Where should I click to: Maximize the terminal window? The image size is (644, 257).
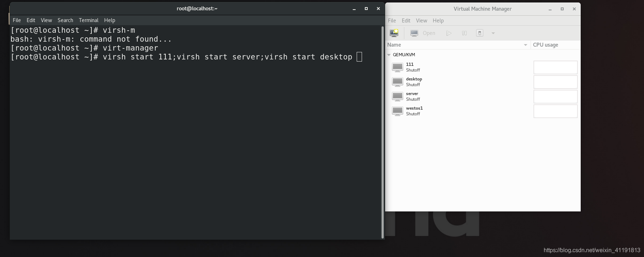click(x=366, y=9)
